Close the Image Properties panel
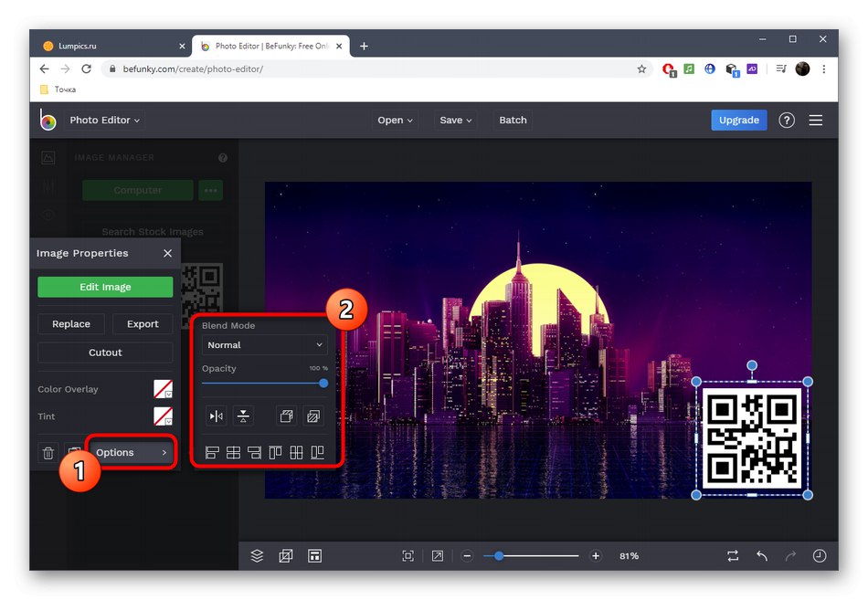 click(x=167, y=253)
